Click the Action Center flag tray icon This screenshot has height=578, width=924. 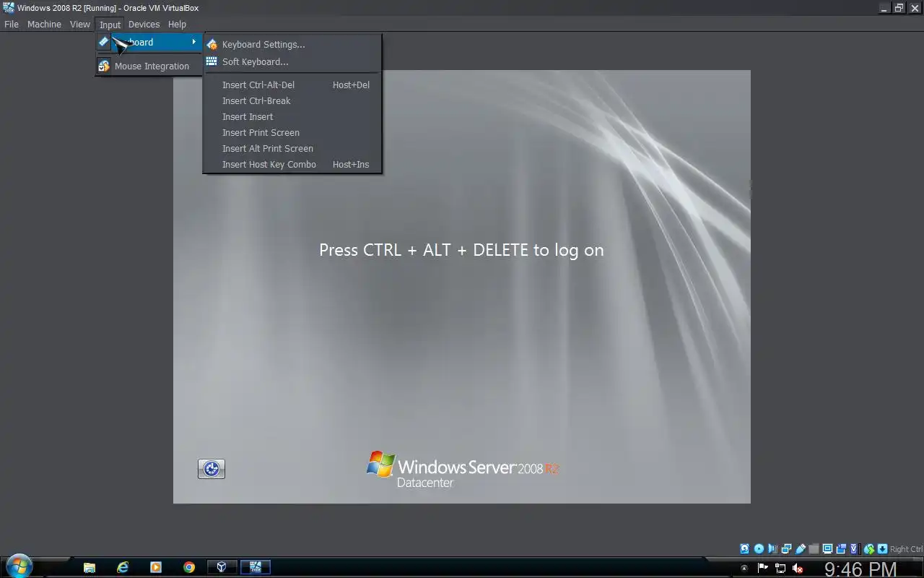(x=763, y=569)
